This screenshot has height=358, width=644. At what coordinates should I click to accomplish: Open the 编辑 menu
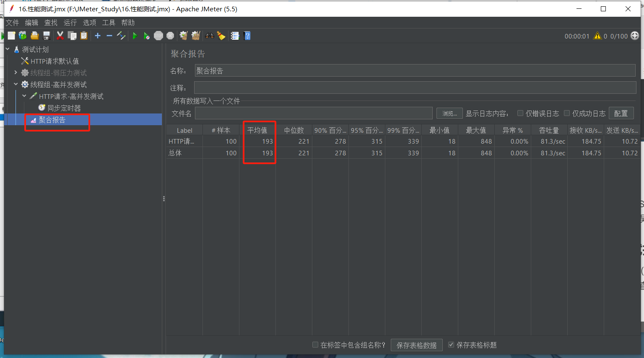coord(31,23)
